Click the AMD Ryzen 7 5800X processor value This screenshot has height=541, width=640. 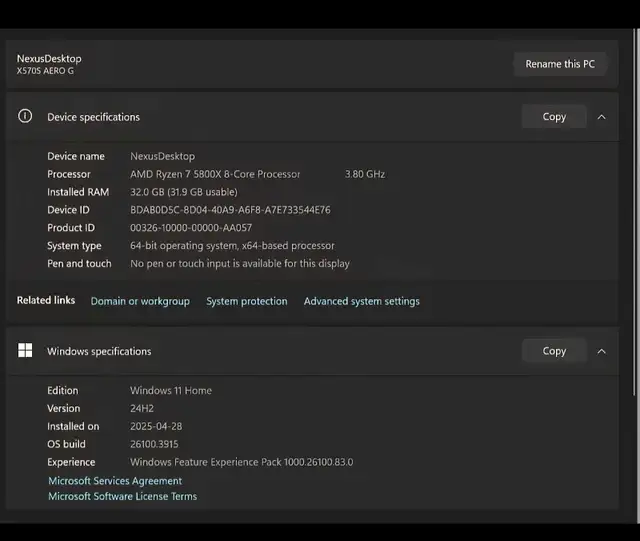pos(215,174)
